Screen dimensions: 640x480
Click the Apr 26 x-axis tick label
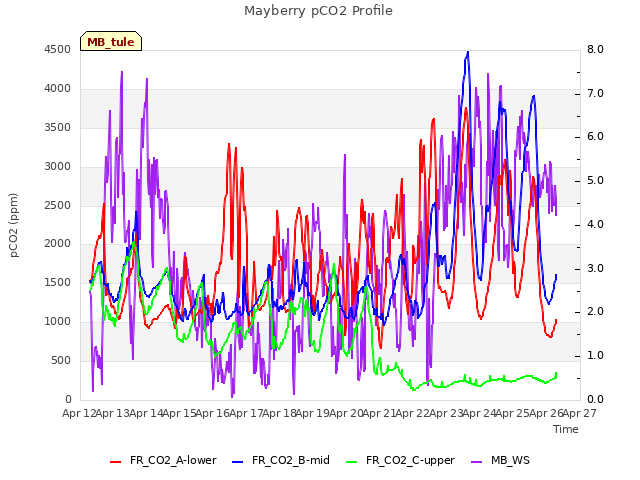pos(546,413)
